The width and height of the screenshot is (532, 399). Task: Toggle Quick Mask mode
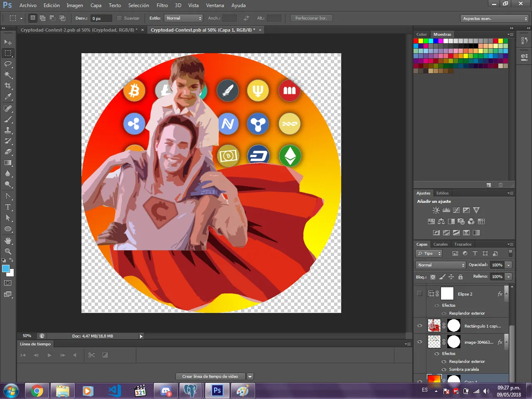pos(8,283)
